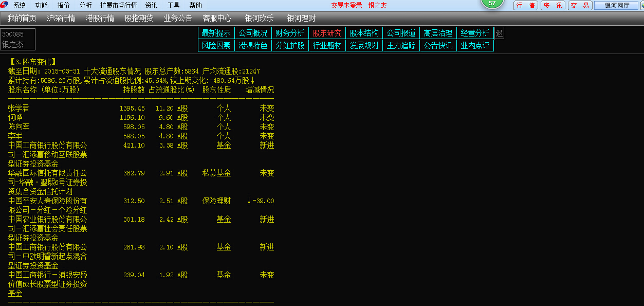Open 业务公告 in the navigation bar

point(178,18)
